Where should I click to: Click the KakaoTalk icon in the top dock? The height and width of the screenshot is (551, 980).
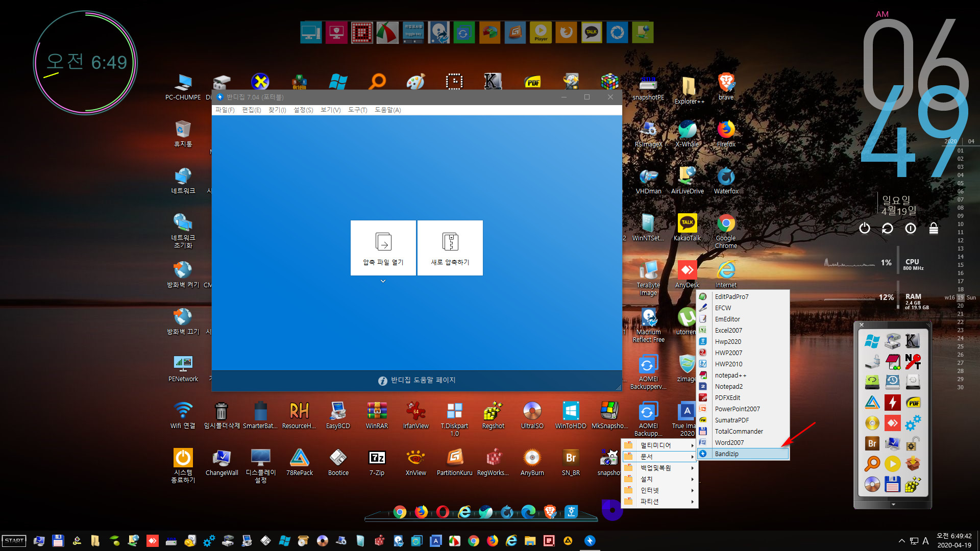pos(592,33)
